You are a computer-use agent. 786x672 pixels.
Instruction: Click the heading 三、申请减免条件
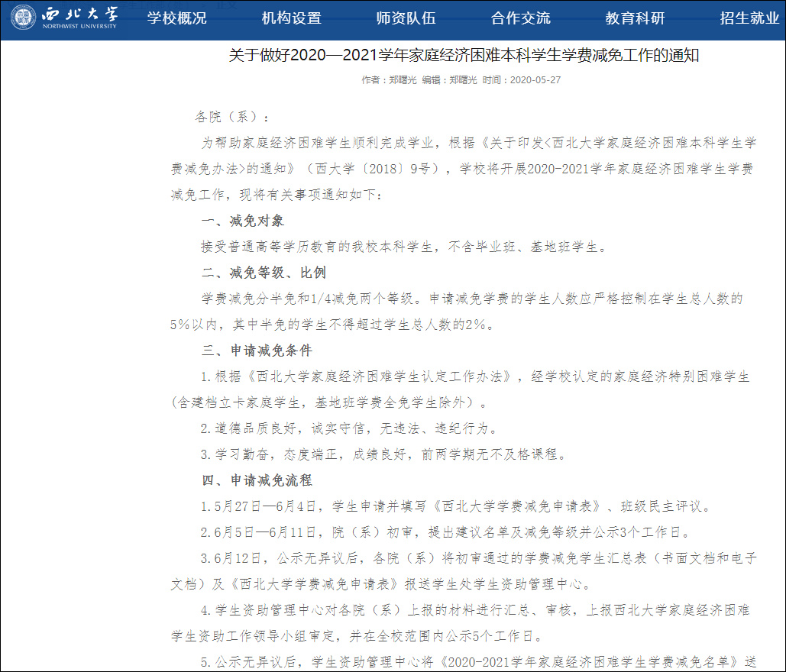click(x=257, y=351)
